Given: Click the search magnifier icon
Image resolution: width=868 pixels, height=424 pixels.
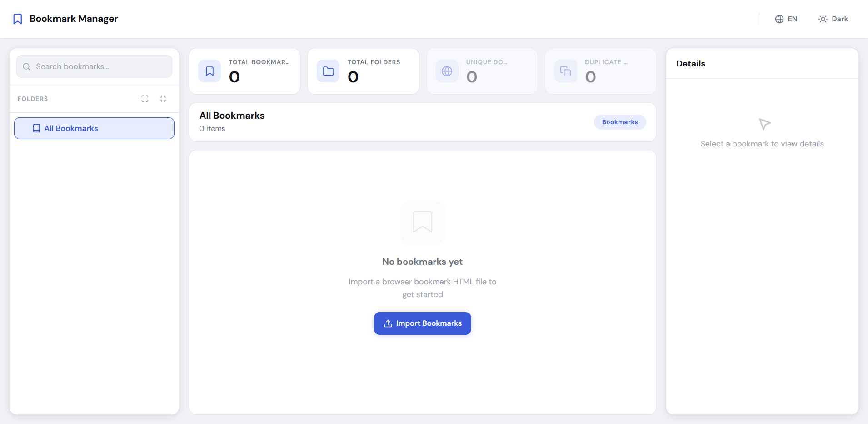Looking at the screenshot, I should pos(27,66).
